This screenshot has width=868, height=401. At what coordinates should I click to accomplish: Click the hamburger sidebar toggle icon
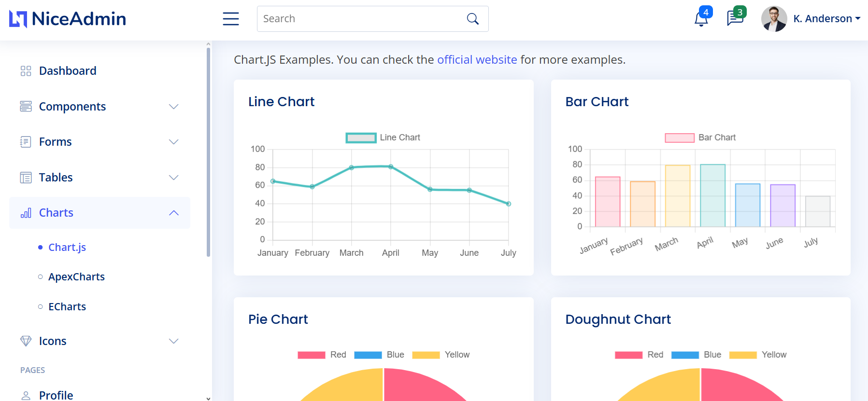(x=230, y=19)
